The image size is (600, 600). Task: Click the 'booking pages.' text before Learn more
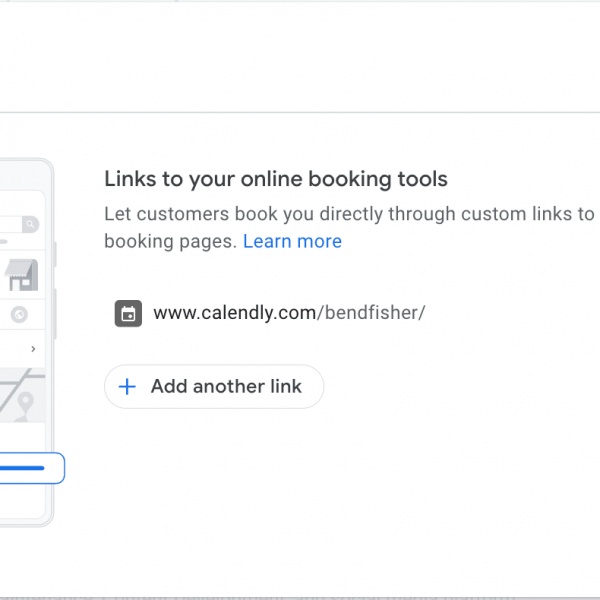click(170, 241)
